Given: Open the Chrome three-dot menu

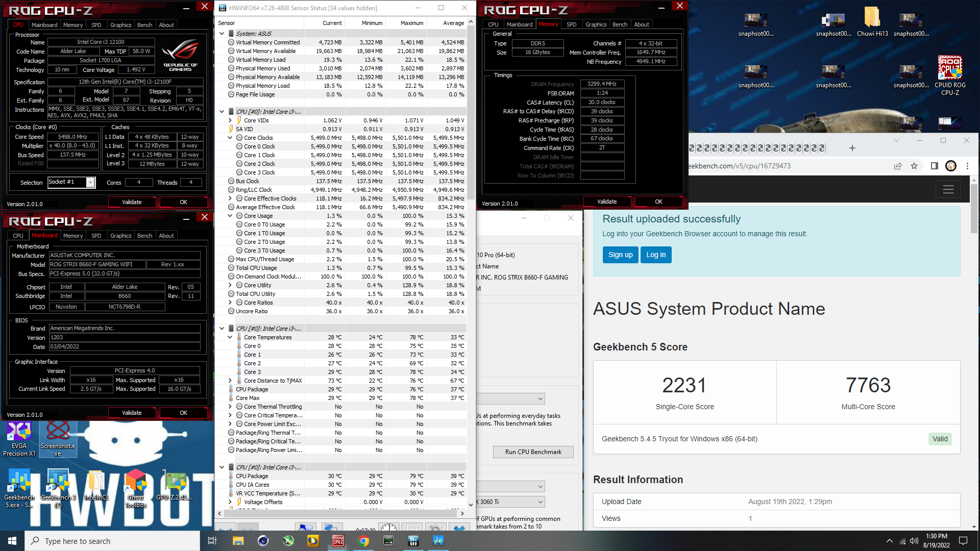Looking at the screenshot, I should tap(967, 166).
